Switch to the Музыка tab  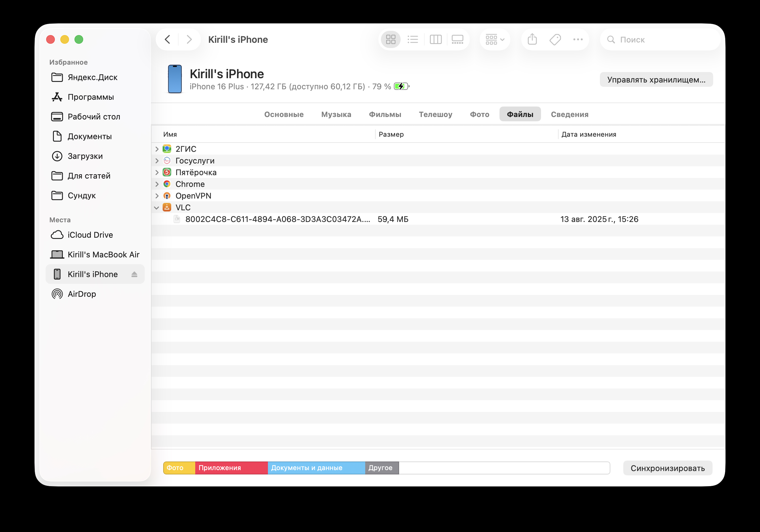click(x=336, y=114)
